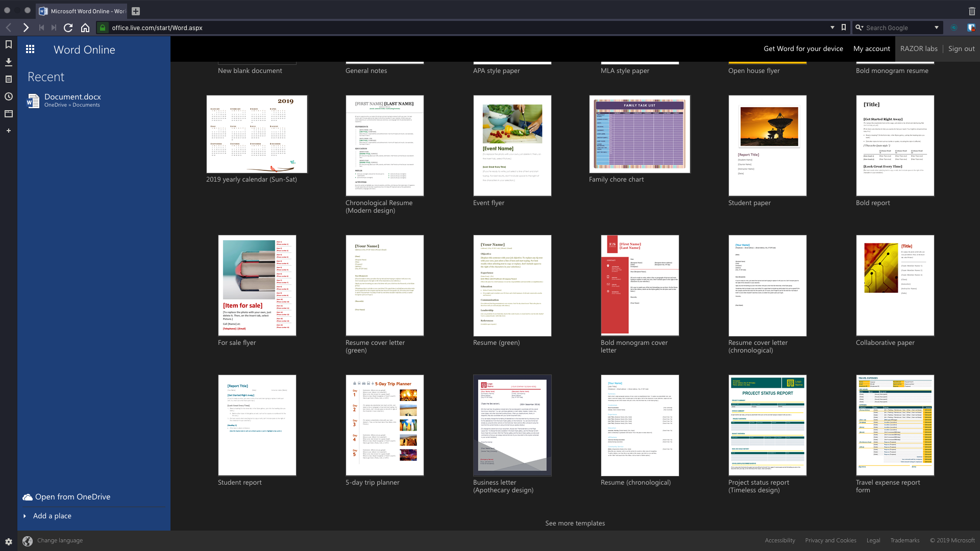Click the fast-forward navigation icon
Screen dimensions: 980x551
click(x=54, y=28)
